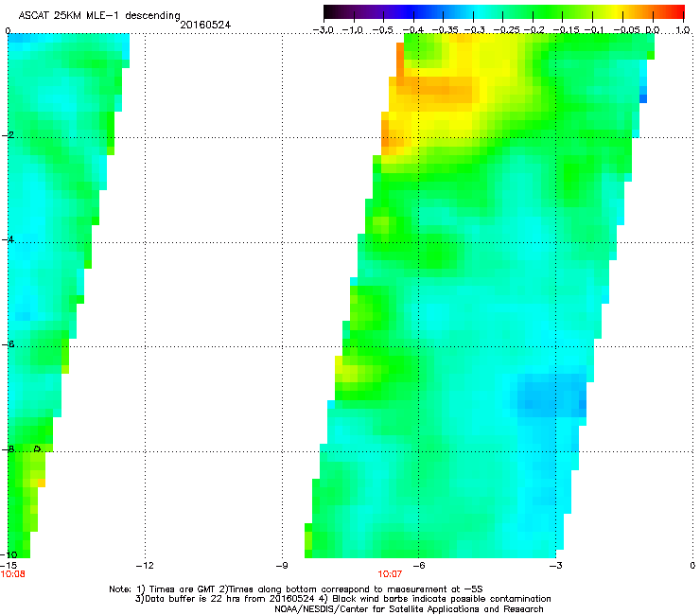The width and height of the screenshot is (700, 615).
Task: Click the '-3.0' color scale label
Action: click(x=323, y=30)
